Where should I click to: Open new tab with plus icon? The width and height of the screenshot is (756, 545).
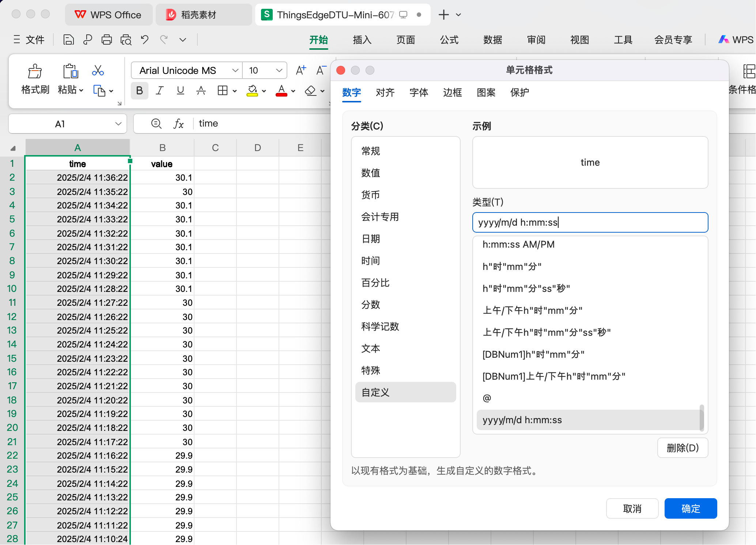click(443, 15)
